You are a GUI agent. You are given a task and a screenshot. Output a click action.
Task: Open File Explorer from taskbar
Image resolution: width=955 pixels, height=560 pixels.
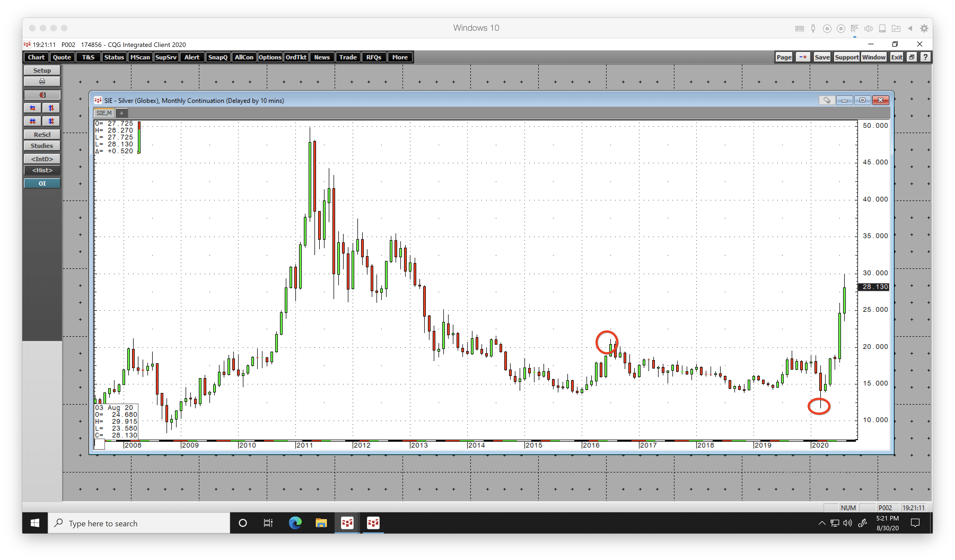tap(321, 523)
